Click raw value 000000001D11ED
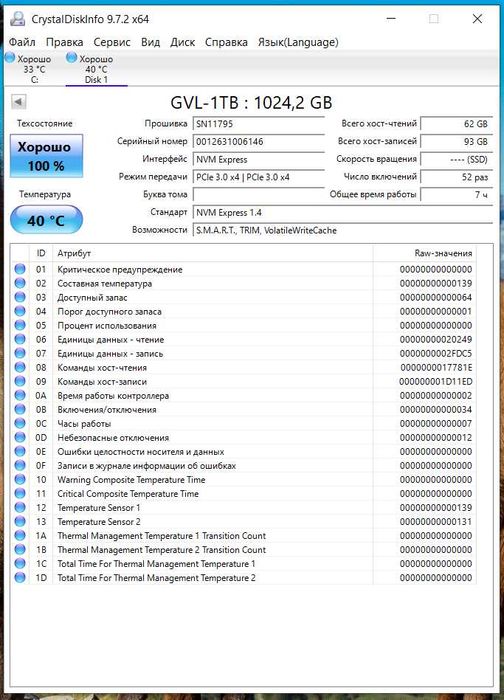The width and height of the screenshot is (504, 700). pos(436,382)
